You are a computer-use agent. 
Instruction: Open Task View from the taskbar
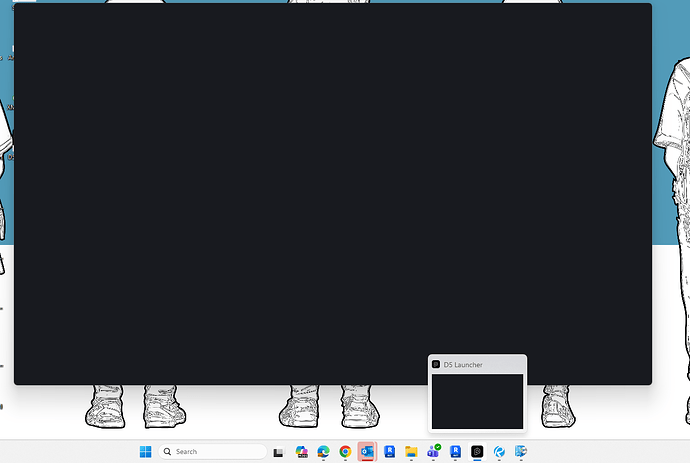[x=279, y=452]
